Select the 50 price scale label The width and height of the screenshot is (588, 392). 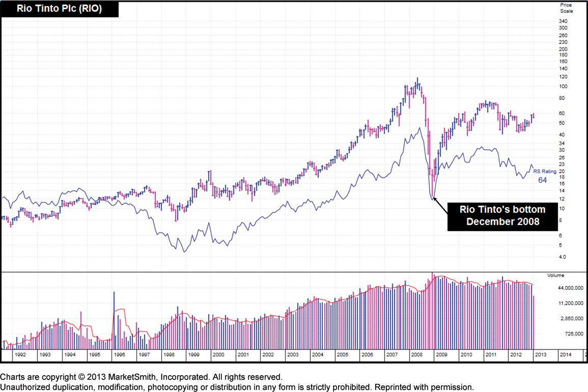click(x=562, y=123)
